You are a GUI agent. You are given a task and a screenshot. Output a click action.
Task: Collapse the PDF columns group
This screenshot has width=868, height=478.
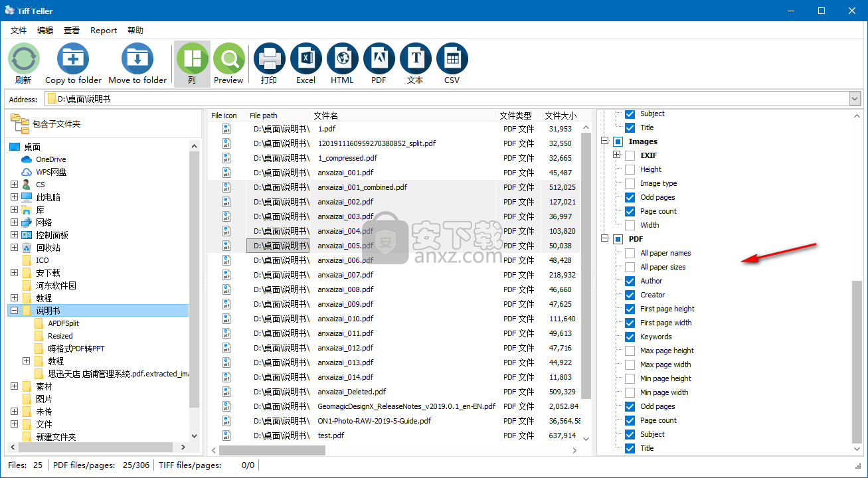[604, 239]
